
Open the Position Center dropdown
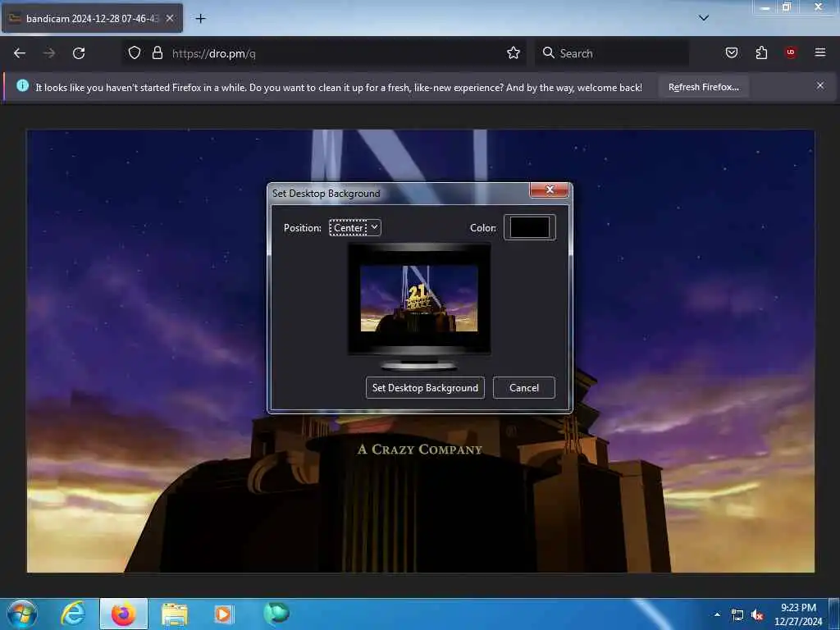[354, 228]
